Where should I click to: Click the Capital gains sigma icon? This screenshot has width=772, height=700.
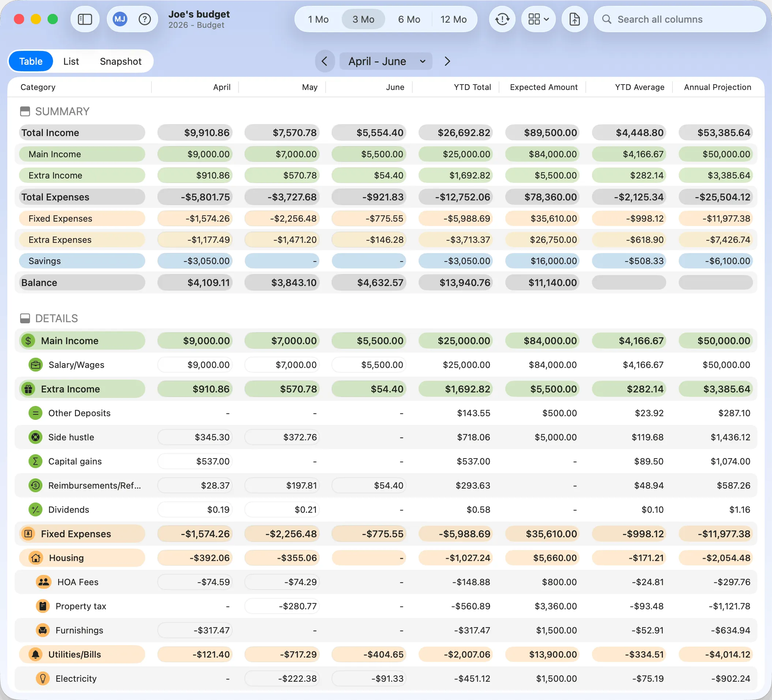coord(35,461)
